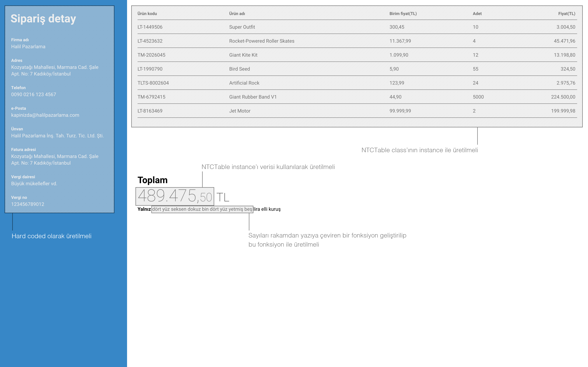Click the Vergi no value 123456789012
The height and width of the screenshot is (367, 588).
point(28,204)
